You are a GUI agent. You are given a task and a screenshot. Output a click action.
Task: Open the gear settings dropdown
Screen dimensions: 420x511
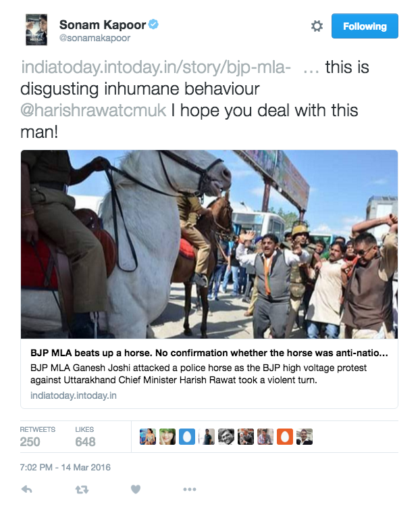(317, 26)
